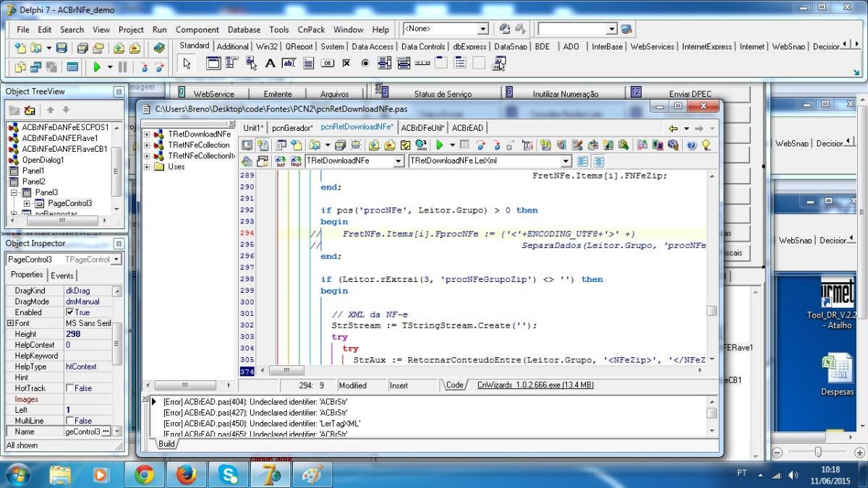The width and height of the screenshot is (868, 488).
Task: Toggle the MultiLine False checkbox
Action: 70,421
